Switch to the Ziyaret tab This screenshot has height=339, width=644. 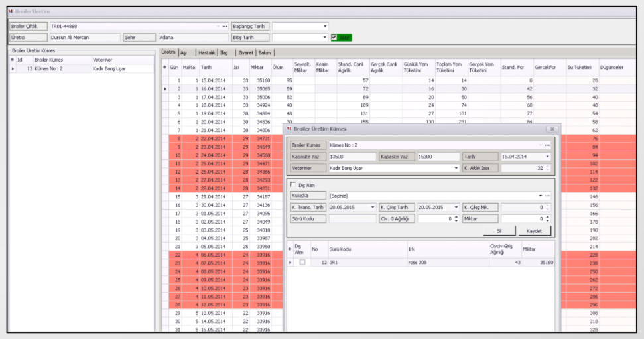(245, 53)
